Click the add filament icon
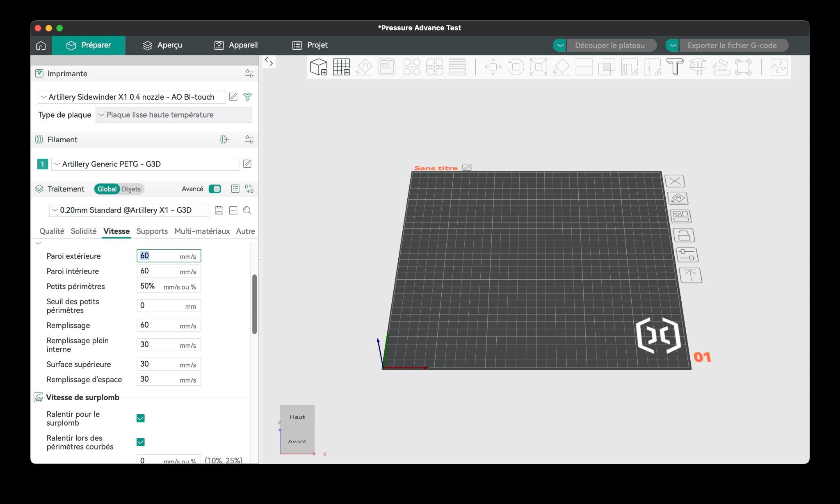Screen dimensions: 840x504 tap(224, 139)
